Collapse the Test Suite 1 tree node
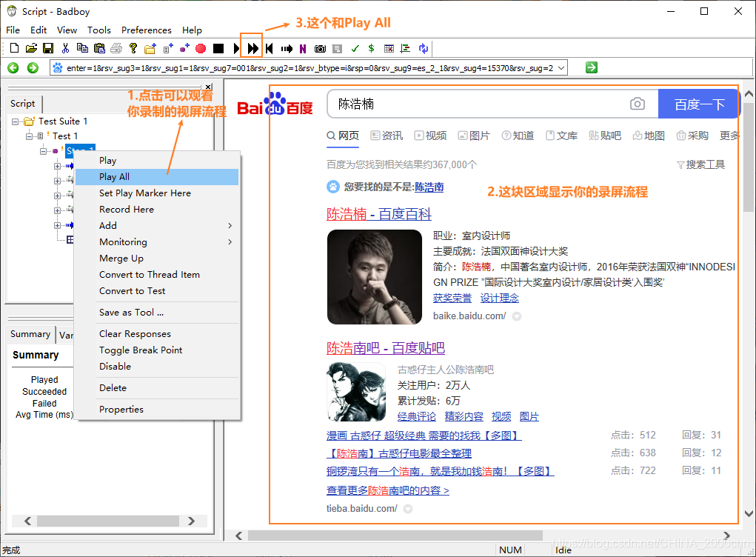The height and width of the screenshot is (557, 756). tap(15, 121)
